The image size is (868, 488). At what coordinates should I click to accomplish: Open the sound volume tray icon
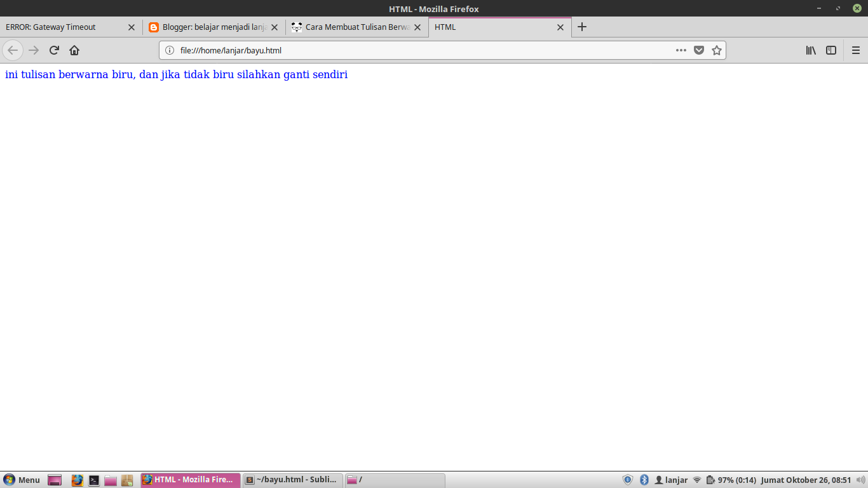click(x=861, y=480)
